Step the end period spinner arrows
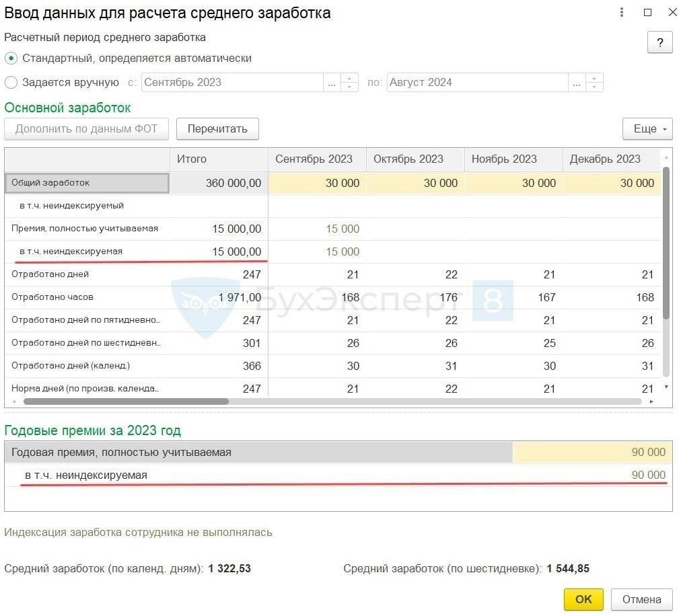681x616 pixels. [x=594, y=83]
